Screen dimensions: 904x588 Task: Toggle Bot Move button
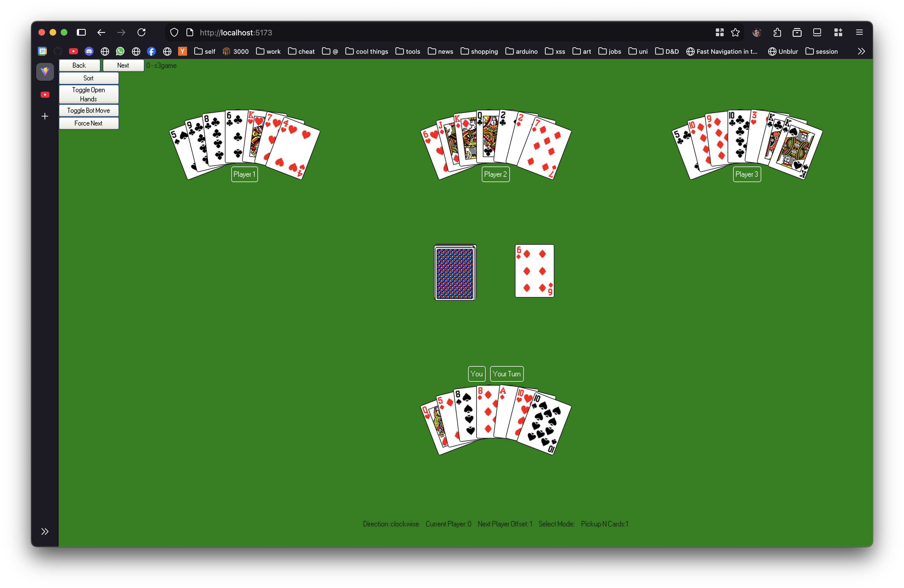coord(89,111)
